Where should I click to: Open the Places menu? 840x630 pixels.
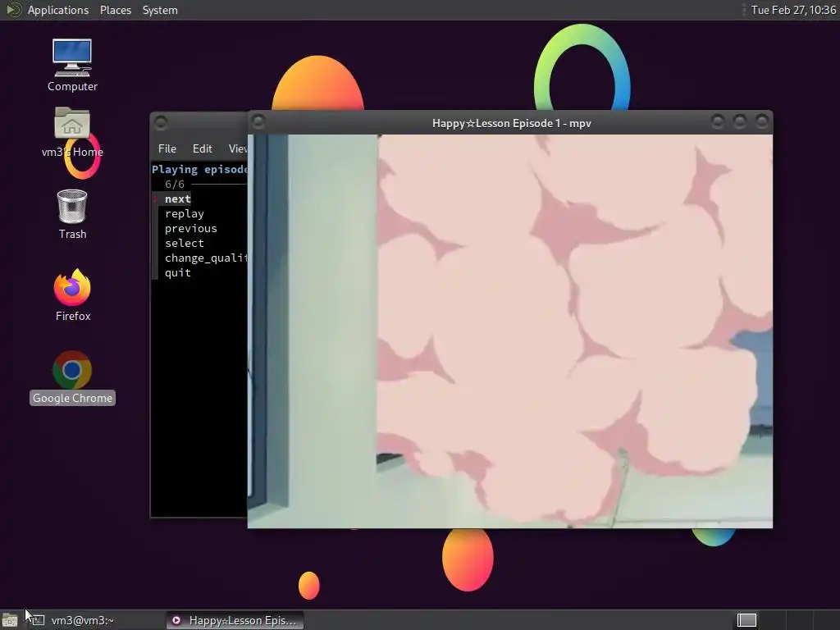tap(115, 10)
